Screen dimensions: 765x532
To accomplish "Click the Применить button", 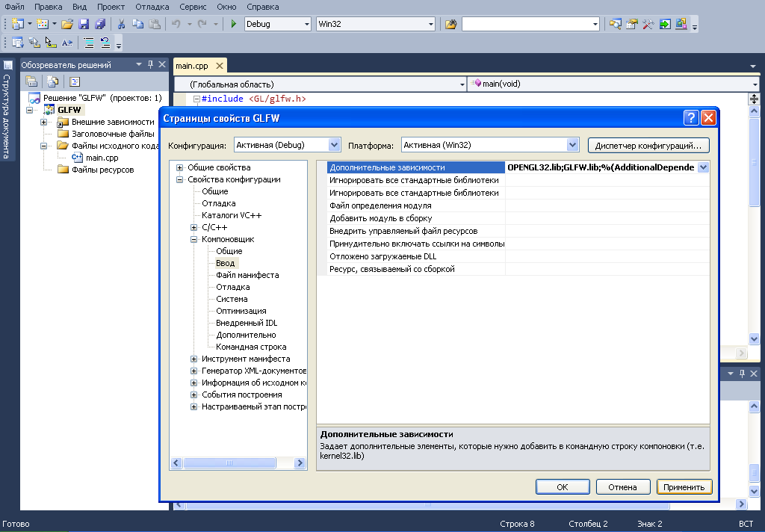I will 684,487.
